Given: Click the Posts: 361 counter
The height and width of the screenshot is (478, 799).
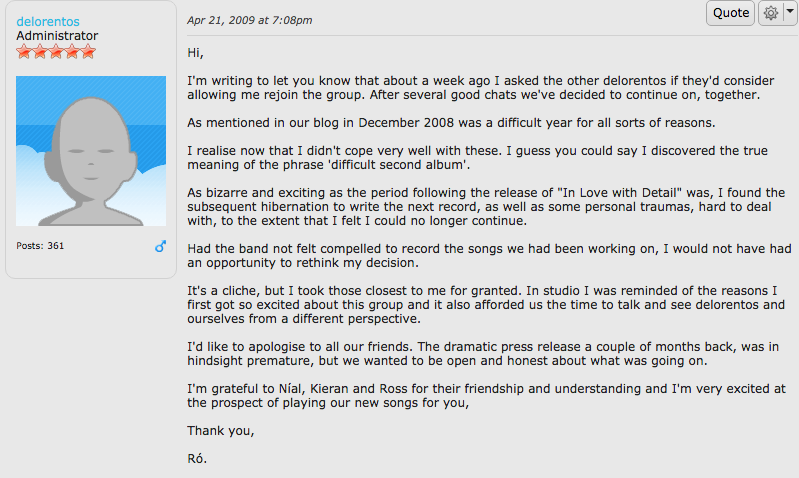Looking at the screenshot, I should [x=40, y=246].
